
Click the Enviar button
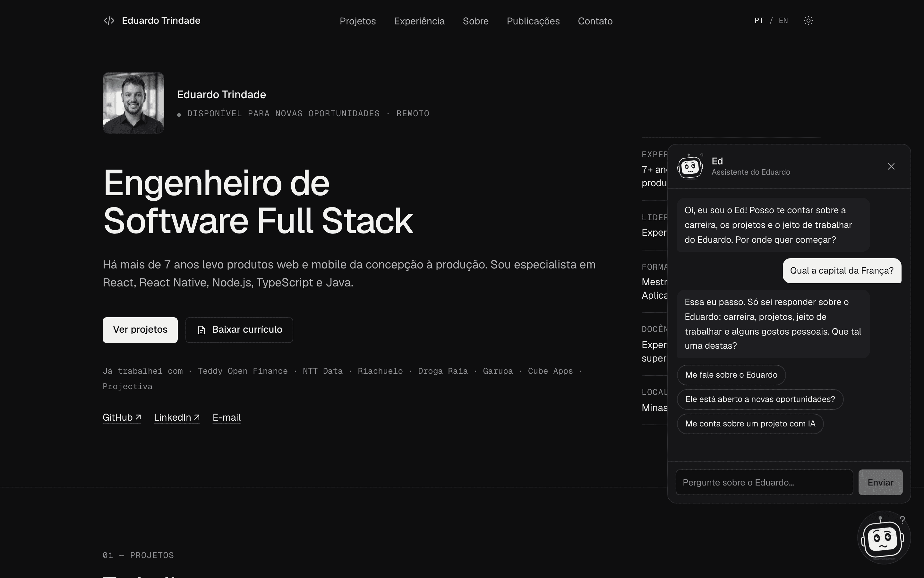click(880, 482)
